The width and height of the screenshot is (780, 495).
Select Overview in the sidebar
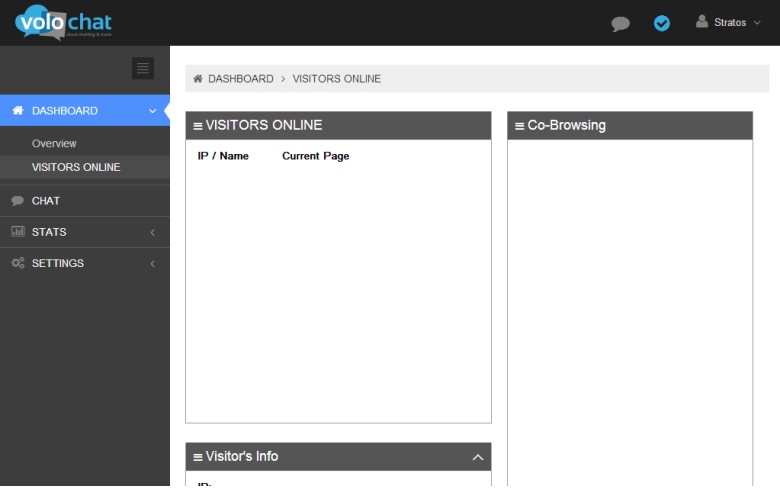pos(54,144)
